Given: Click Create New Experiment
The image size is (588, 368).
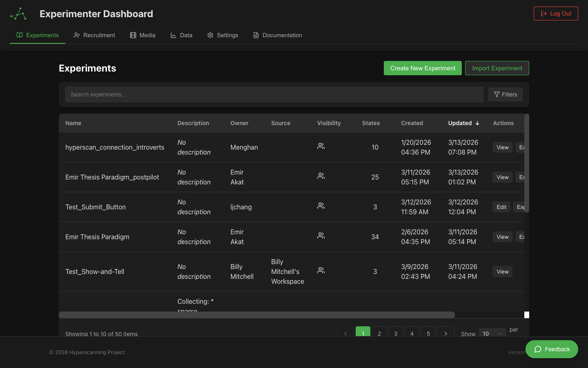Looking at the screenshot, I should tap(423, 68).
